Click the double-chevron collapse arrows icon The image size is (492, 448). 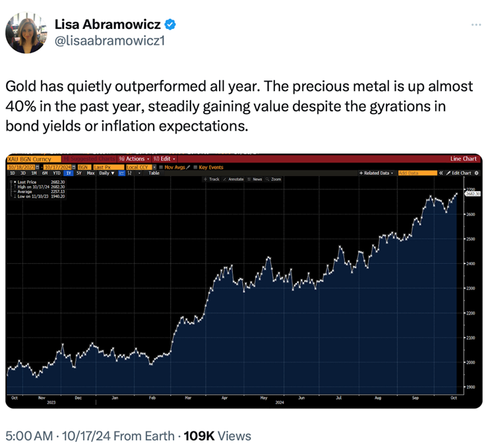point(441,173)
